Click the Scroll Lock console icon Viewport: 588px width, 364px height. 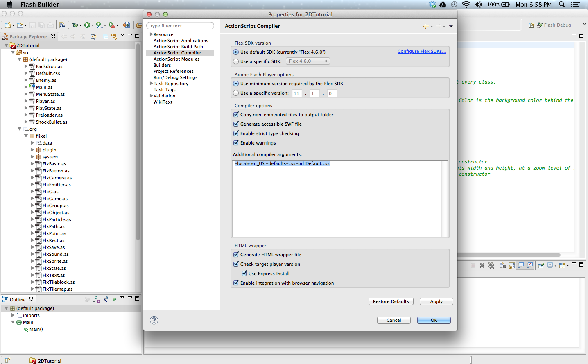click(x=511, y=265)
